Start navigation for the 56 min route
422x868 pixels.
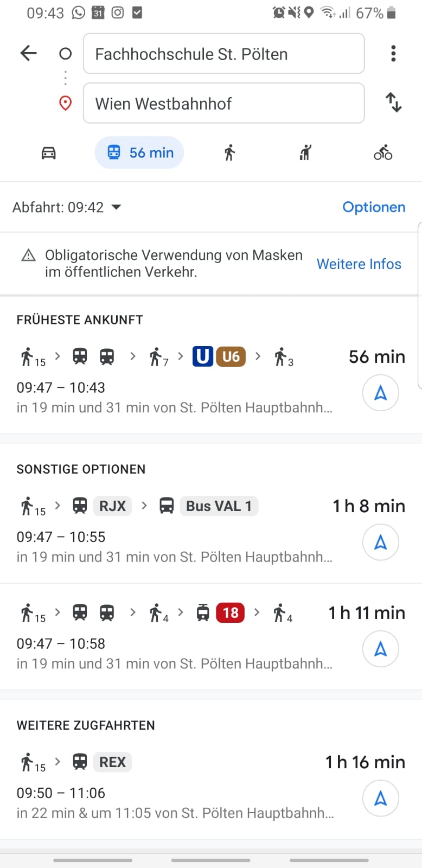pos(381,393)
